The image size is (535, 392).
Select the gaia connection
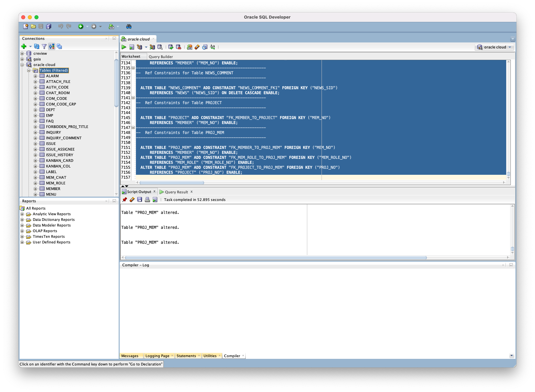point(37,59)
